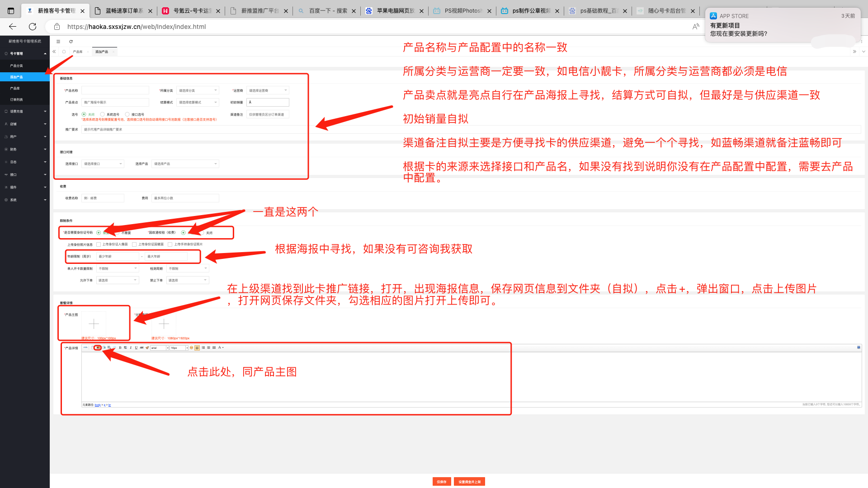Screen dimensions: 868x488
Task: Open the 禁止下单 dropdown
Action: tap(188, 280)
